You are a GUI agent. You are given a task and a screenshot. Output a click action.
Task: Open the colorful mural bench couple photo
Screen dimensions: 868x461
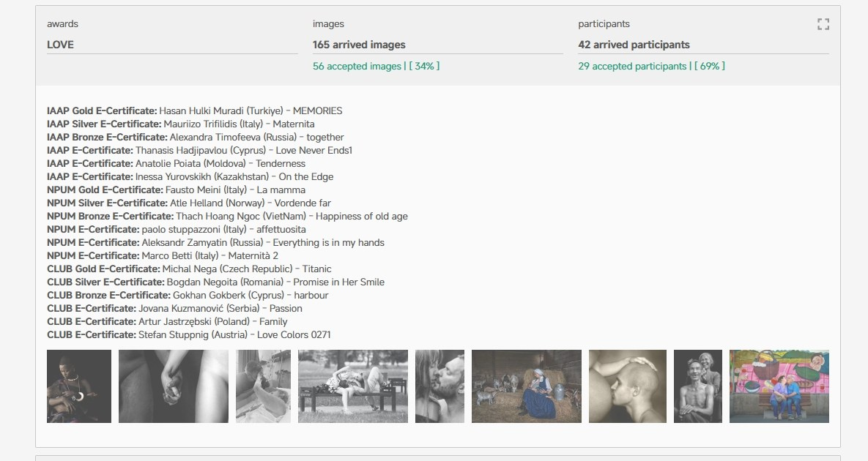(x=779, y=386)
